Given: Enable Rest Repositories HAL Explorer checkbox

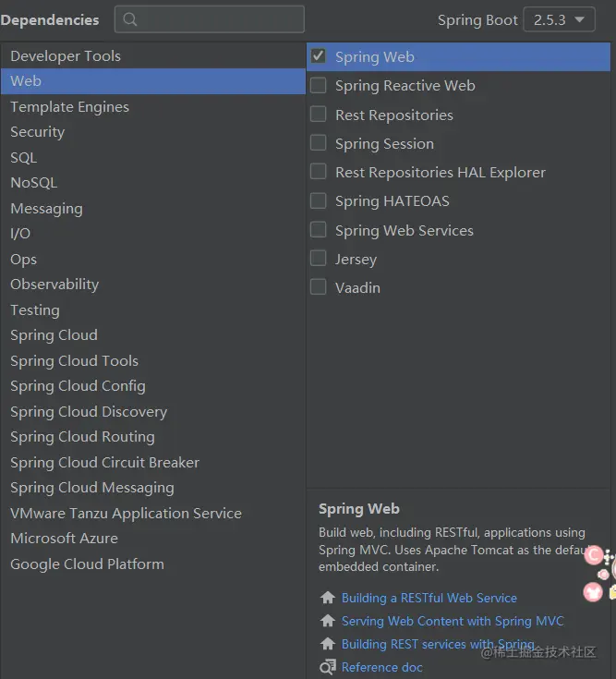Looking at the screenshot, I should pos(319,172).
